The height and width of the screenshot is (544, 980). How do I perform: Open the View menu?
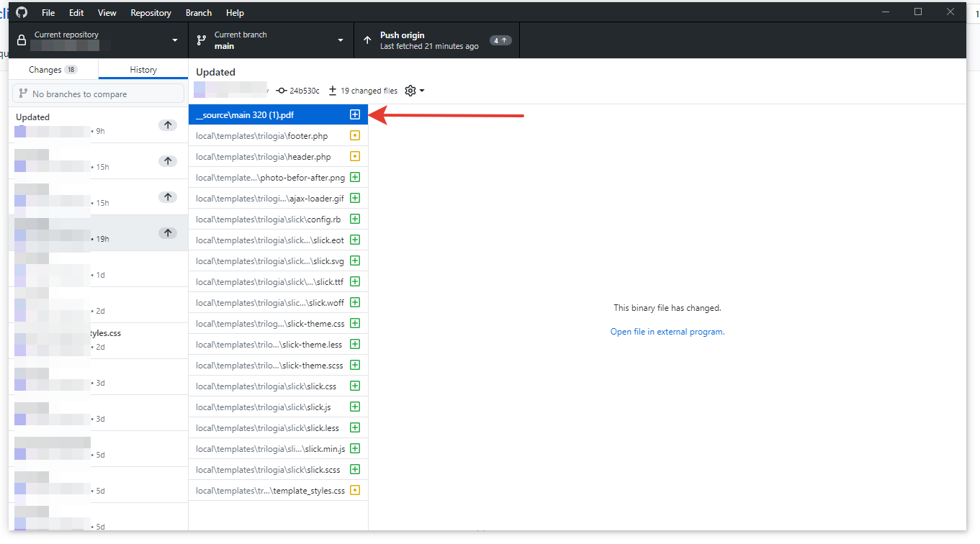107,13
